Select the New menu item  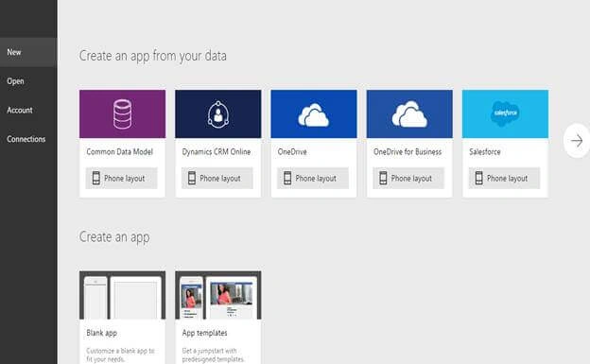(x=28, y=52)
